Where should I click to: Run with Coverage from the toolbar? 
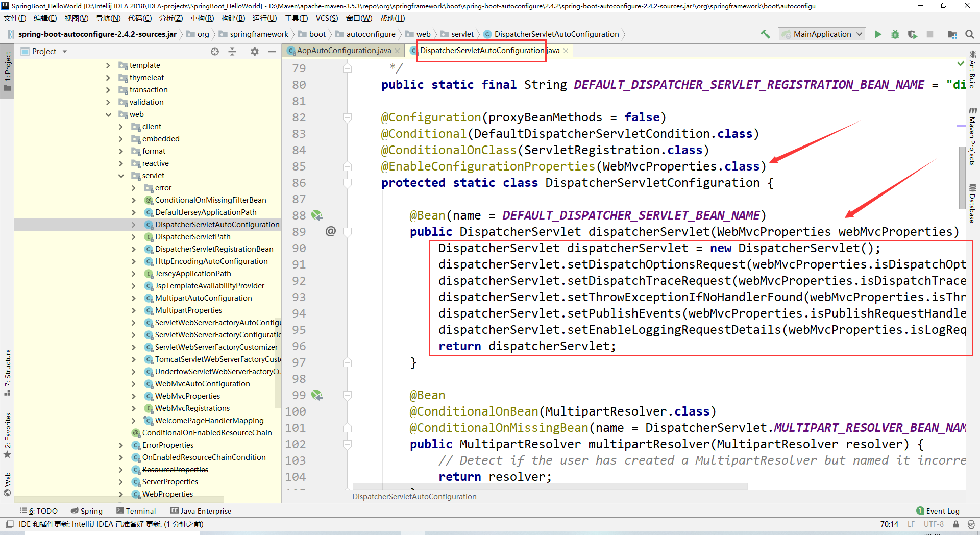coord(913,34)
